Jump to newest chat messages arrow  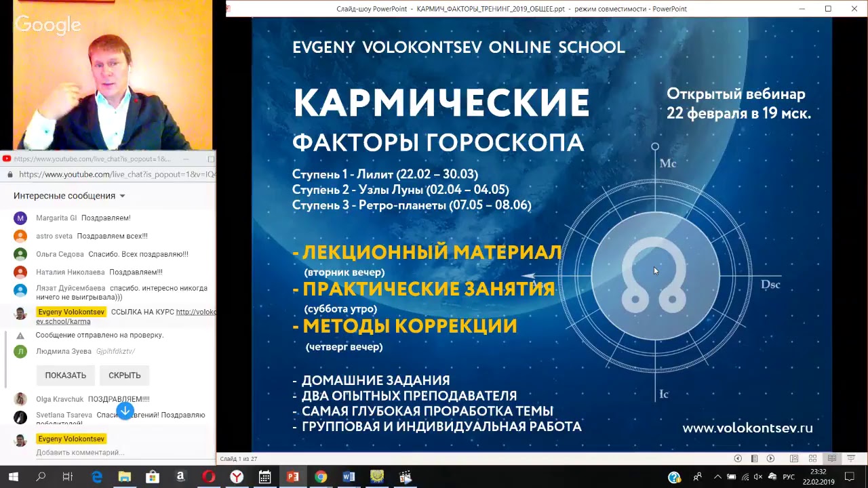pyautogui.click(x=125, y=411)
